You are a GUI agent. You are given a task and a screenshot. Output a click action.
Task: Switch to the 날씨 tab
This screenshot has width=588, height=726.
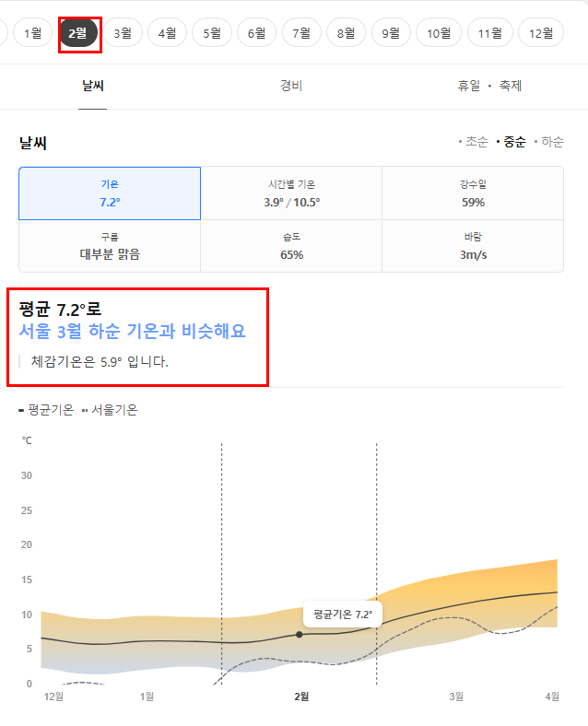pos(92,86)
